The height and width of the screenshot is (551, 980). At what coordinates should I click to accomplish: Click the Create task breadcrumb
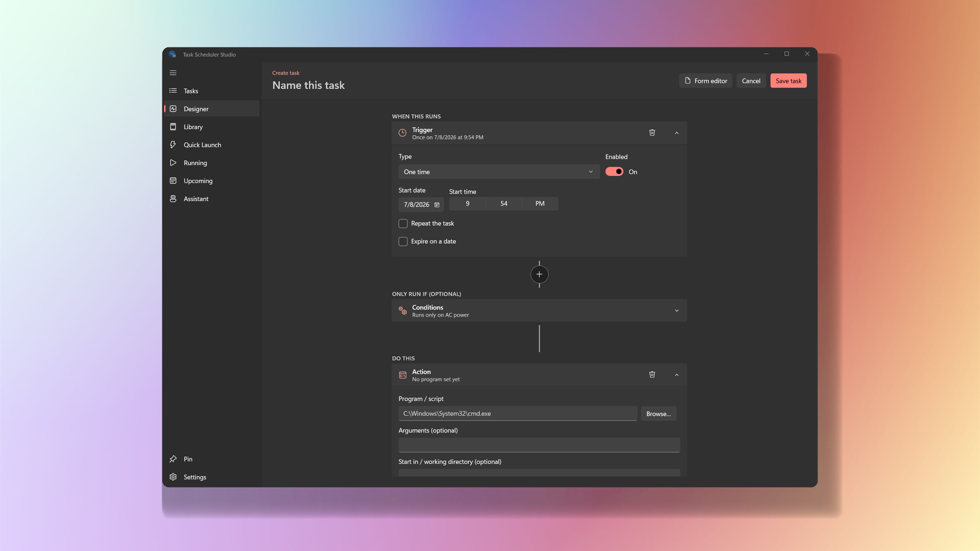click(x=286, y=73)
